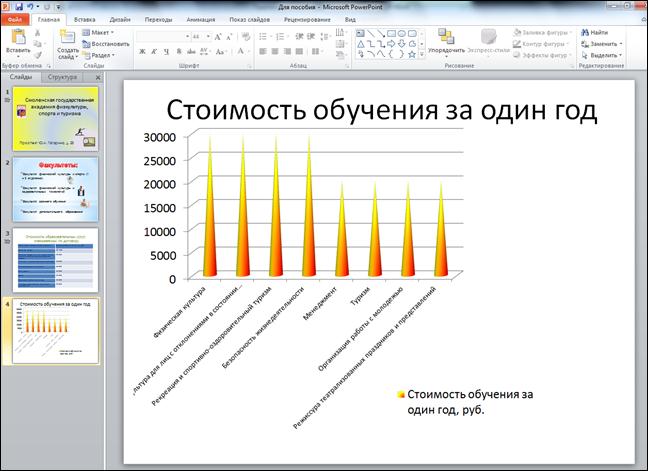Toggle underline (Ч) formatting
Screen dimensions: 648x471
[164, 50]
